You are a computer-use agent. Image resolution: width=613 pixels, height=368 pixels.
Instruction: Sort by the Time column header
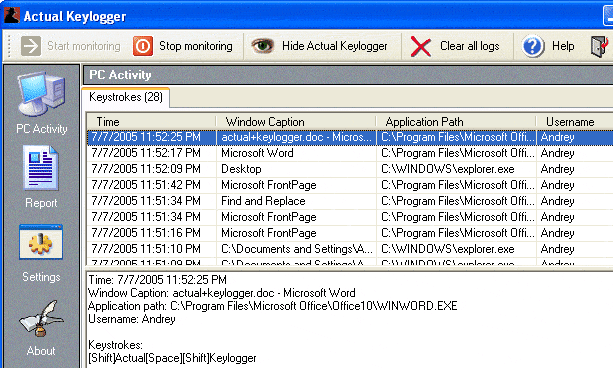151,122
